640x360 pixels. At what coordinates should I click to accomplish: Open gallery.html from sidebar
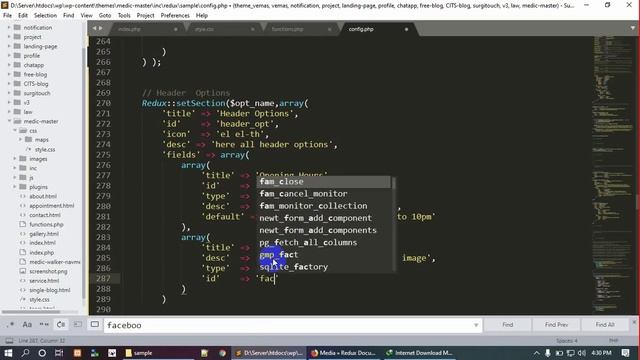click(44, 234)
